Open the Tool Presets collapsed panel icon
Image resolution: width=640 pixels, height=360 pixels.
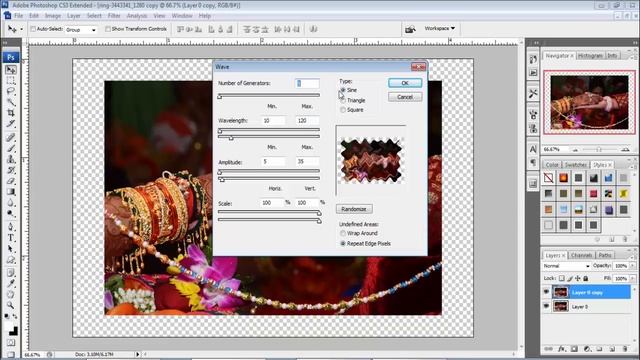(533, 93)
